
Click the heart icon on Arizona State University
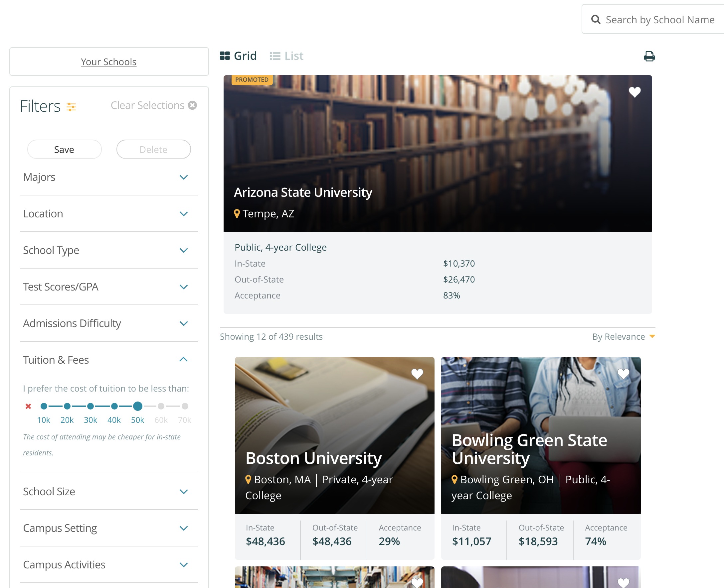(x=634, y=92)
